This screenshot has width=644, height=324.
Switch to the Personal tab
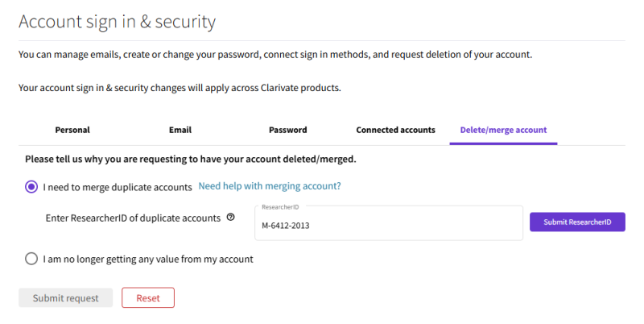point(72,130)
